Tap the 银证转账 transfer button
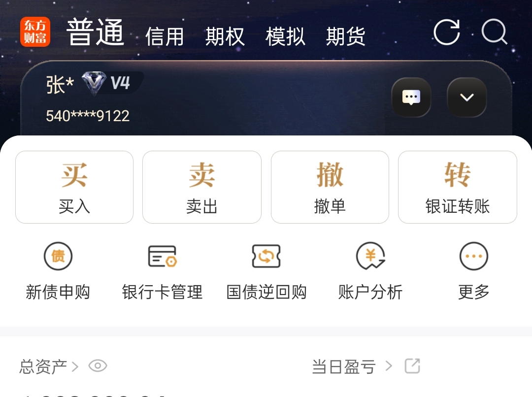532x397 pixels. [x=457, y=187]
